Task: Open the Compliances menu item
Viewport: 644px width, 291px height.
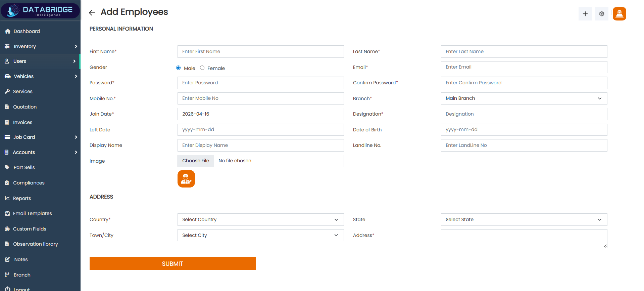Action: click(x=40, y=183)
